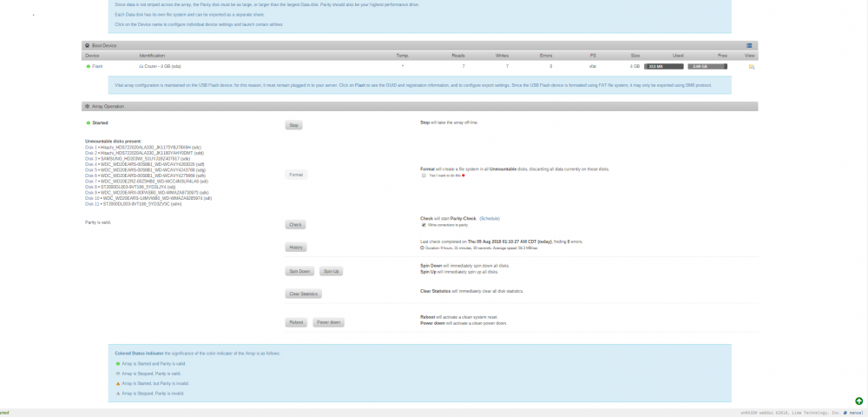Browse Flash contents via the View folder icon
Screen dimensions: 868x417
(751, 66)
